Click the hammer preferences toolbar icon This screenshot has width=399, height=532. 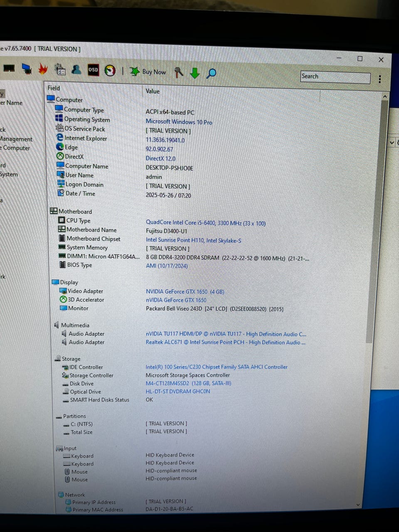coord(179,72)
